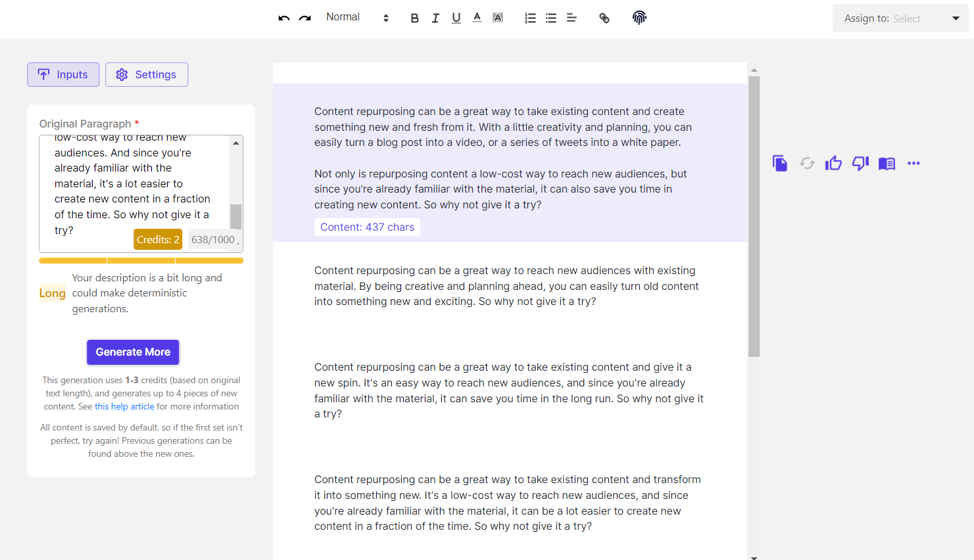Click the insert link icon

coord(604,18)
